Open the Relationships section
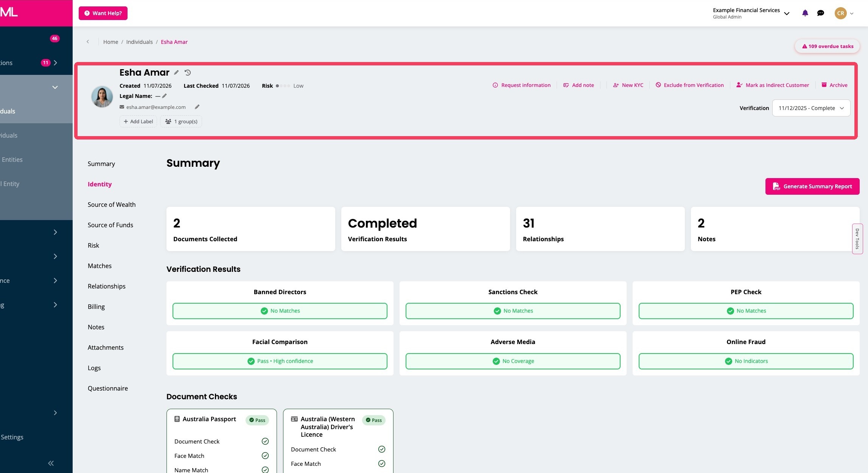 pyautogui.click(x=107, y=286)
